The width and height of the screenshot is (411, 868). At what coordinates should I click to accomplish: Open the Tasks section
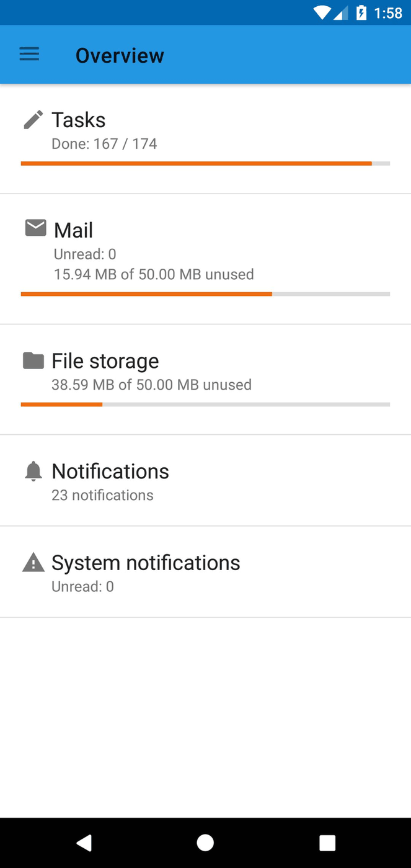tap(79, 120)
